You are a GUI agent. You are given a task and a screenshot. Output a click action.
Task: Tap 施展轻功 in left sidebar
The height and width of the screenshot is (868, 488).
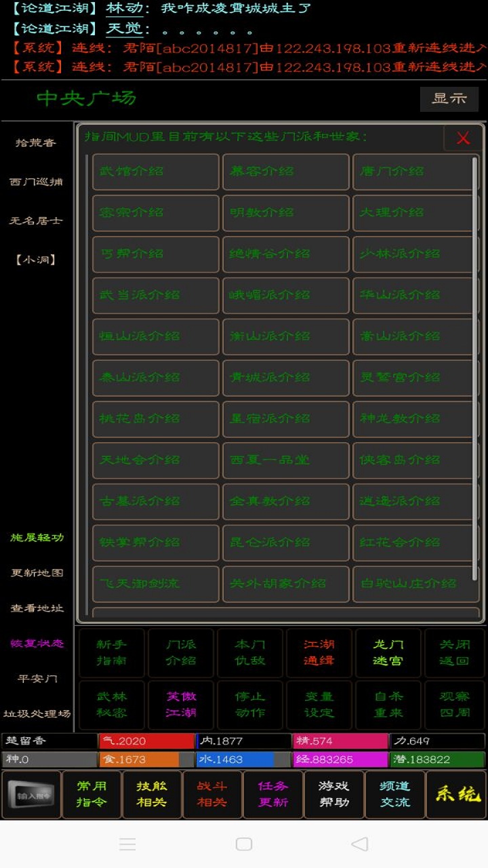tap(37, 538)
